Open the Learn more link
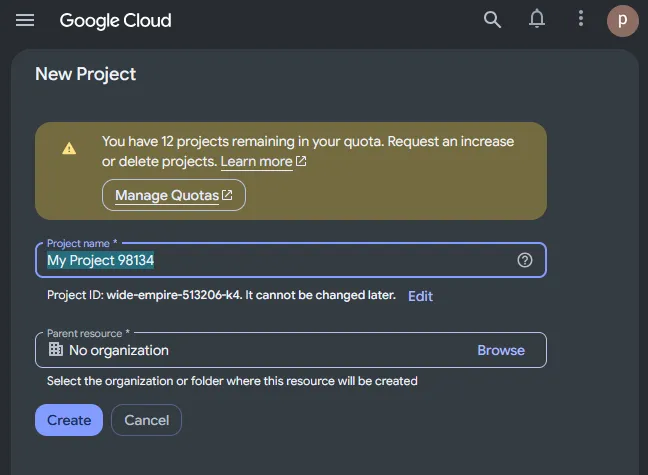Viewport: 648px width, 475px height. point(256,161)
